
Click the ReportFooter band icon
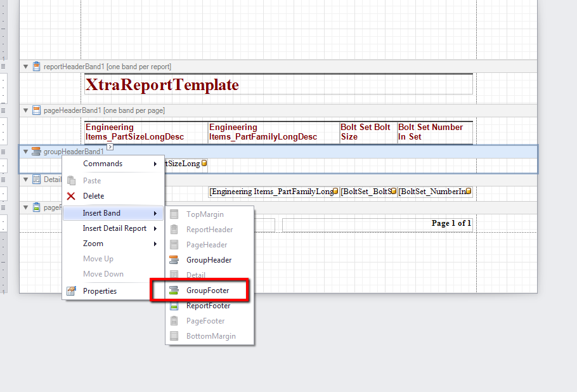coord(174,305)
